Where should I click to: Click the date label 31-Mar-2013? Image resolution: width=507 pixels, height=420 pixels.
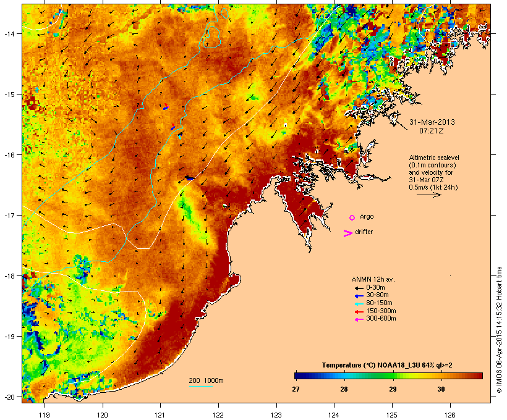click(432, 122)
